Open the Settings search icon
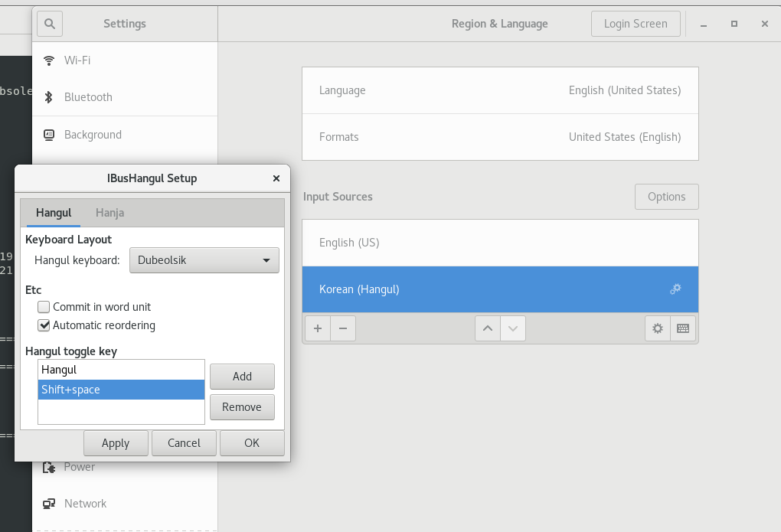This screenshot has width=781, height=532. (x=49, y=24)
